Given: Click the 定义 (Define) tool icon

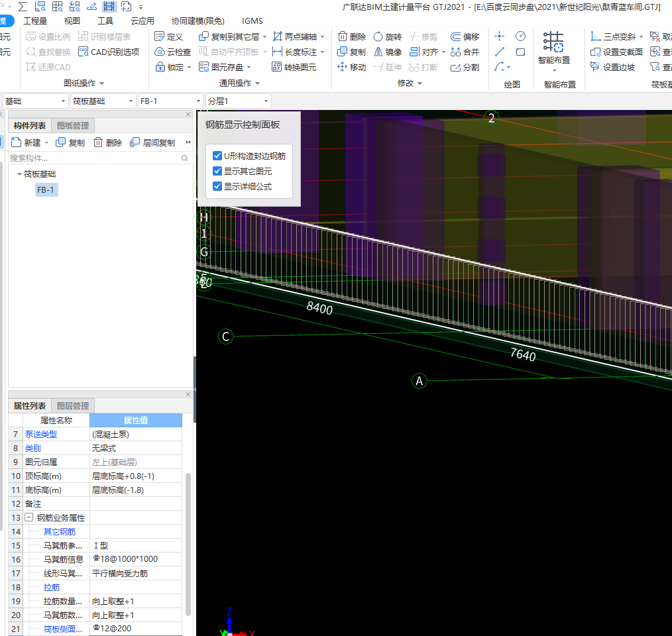Looking at the screenshot, I should tap(160, 37).
